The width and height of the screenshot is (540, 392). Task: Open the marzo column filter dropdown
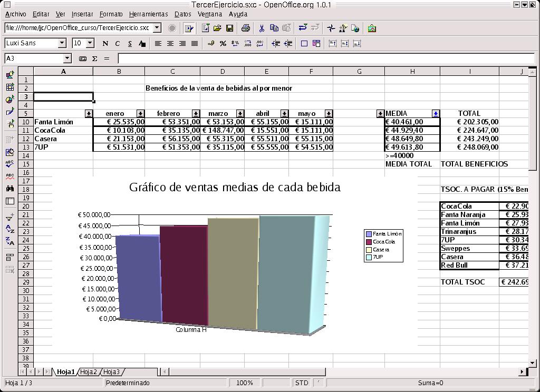[240, 114]
